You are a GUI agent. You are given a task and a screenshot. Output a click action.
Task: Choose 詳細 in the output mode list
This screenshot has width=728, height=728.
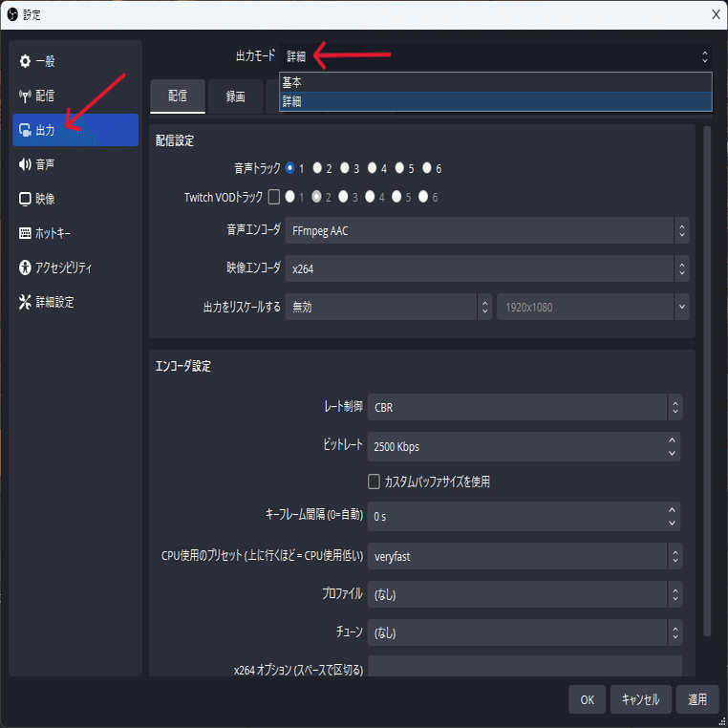coord(496,101)
